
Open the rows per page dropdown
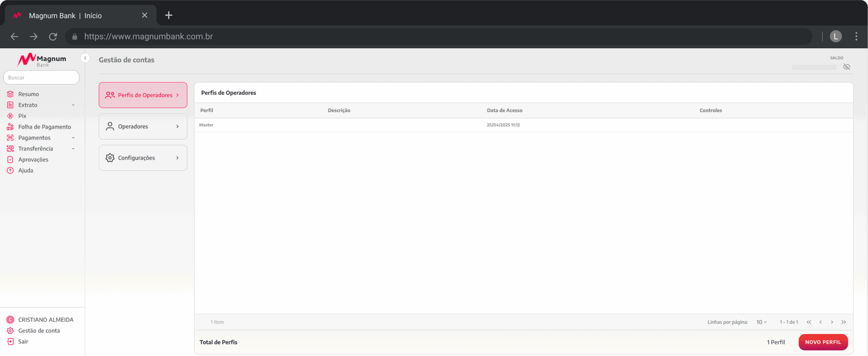pos(761,322)
